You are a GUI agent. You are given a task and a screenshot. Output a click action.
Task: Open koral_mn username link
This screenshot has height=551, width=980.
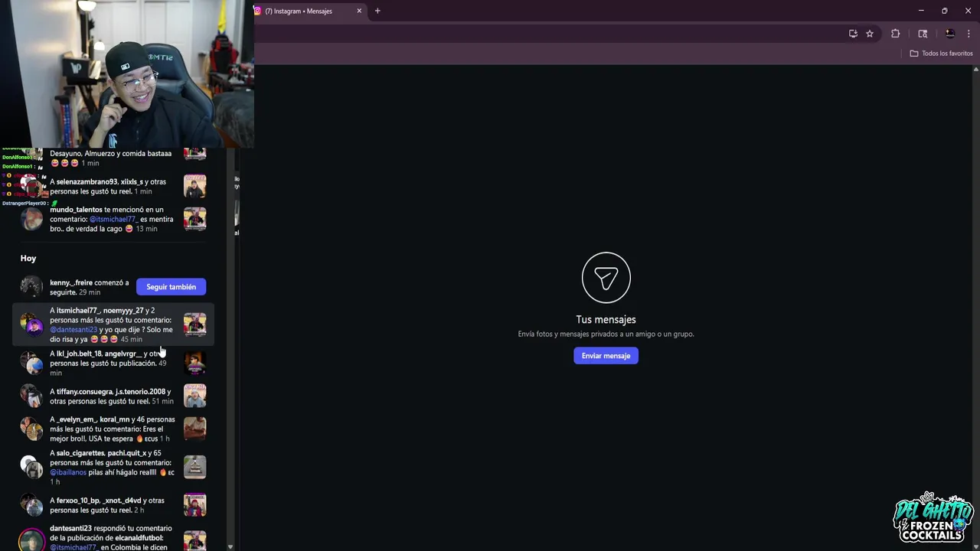(x=115, y=419)
